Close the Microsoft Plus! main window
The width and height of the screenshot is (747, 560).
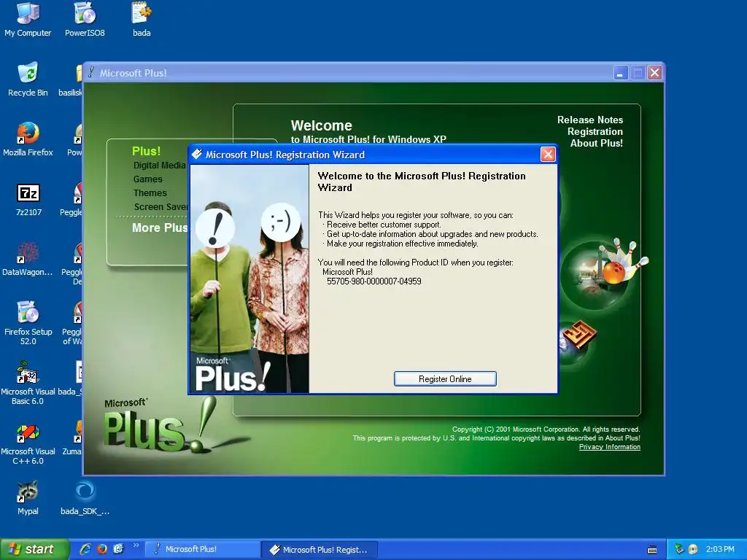point(655,73)
